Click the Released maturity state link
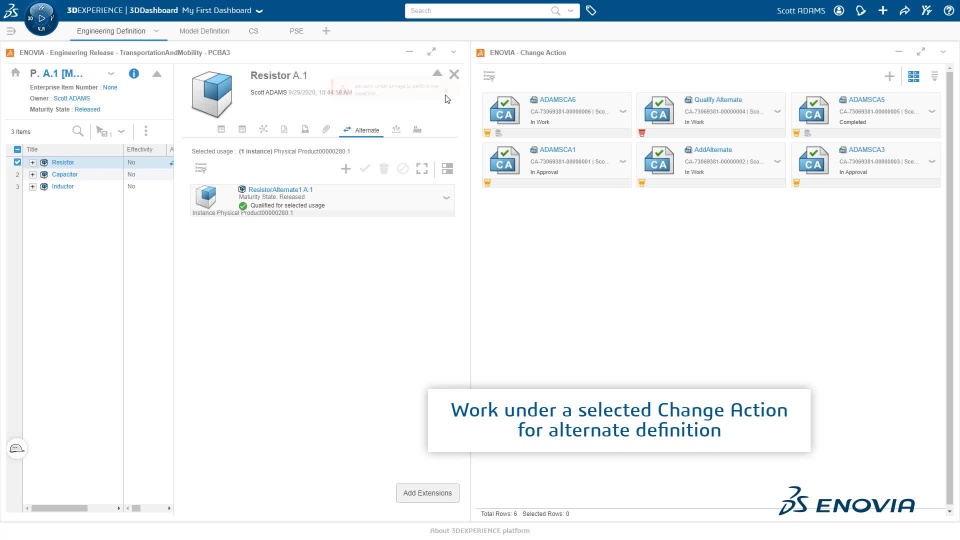This screenshot has width=960, height=540. pyautogui.click(x=87, y=110)
